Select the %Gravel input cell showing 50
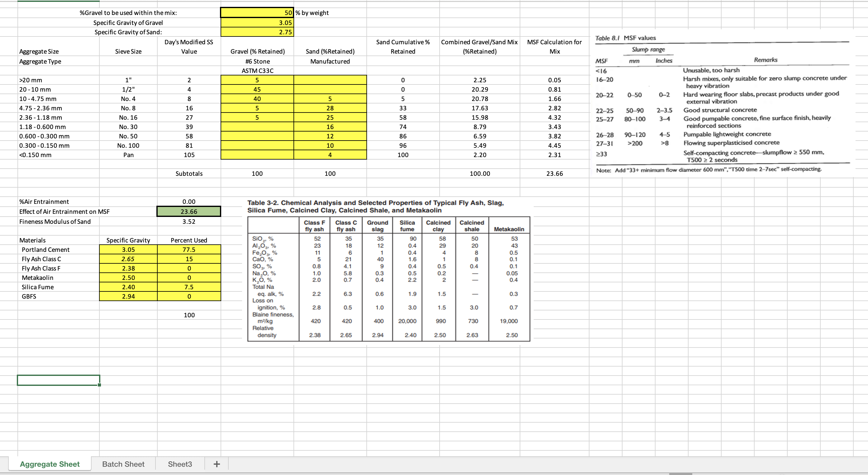868x475 pixels. [257, 13]
